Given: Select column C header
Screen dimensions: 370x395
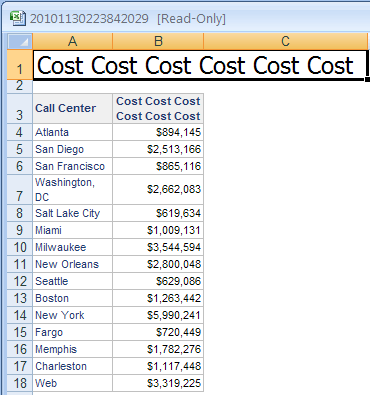Looking at the screenshot, I should click(285, 41).
